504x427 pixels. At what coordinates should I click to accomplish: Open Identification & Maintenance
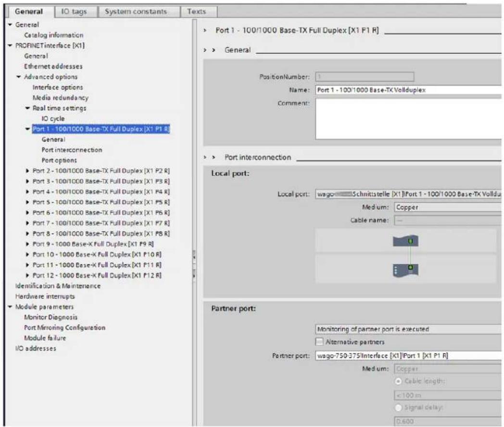click(58, 286)
